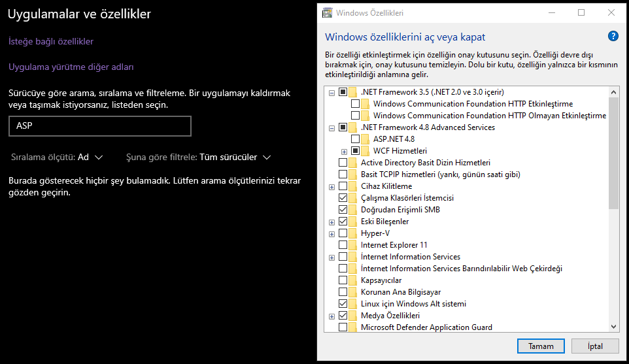Open the Şuna göre filtrele dropdown
The image size is (629, 364).
(199, 157)
